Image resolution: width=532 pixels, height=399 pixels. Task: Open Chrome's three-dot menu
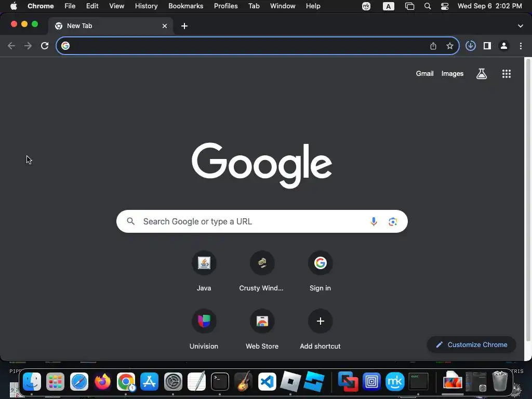[x=521, y=46]
